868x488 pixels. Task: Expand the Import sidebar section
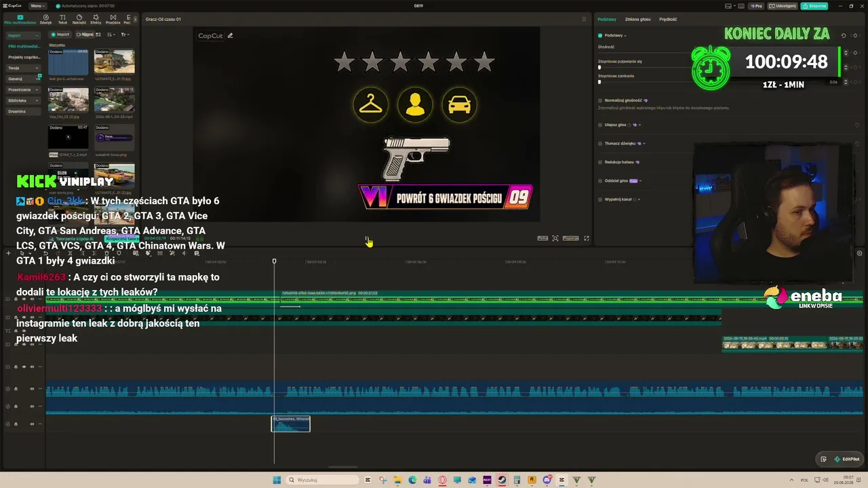[22, 35]
